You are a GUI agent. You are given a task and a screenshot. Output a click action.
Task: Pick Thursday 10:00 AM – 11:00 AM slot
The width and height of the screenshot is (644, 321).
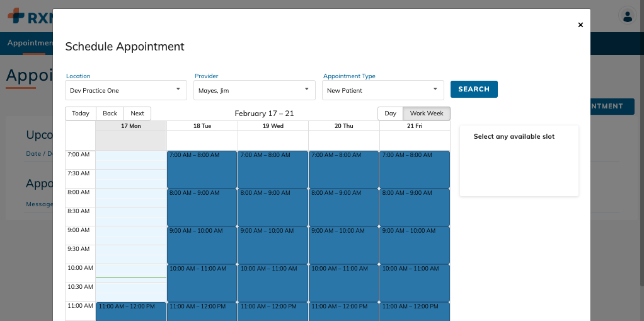coord(344,283)
